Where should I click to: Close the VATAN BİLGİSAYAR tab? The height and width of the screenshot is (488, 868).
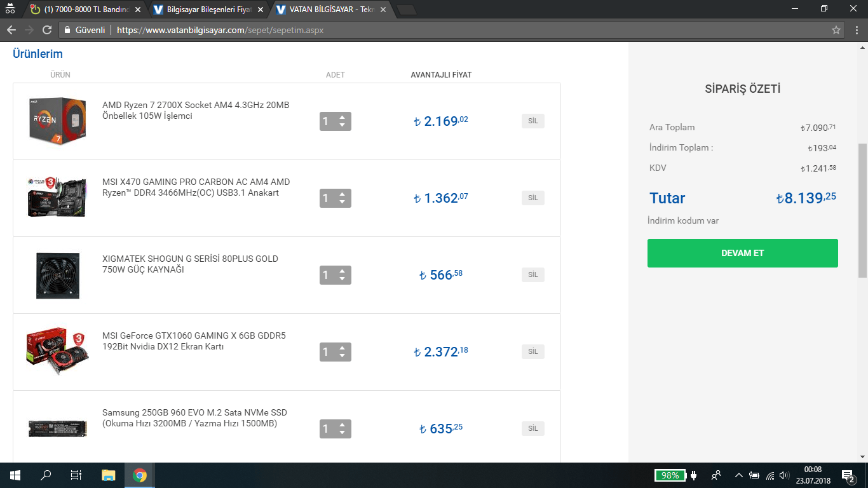pos(383,10)
